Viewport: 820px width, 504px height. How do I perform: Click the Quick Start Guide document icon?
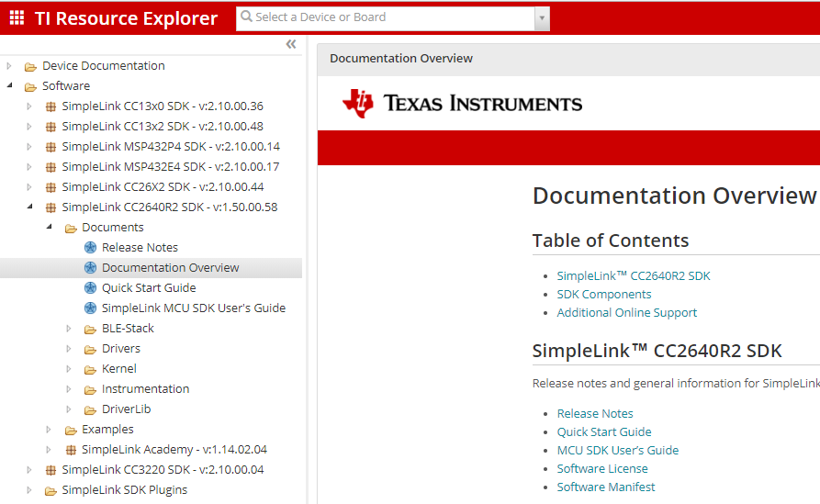(90, 287)
